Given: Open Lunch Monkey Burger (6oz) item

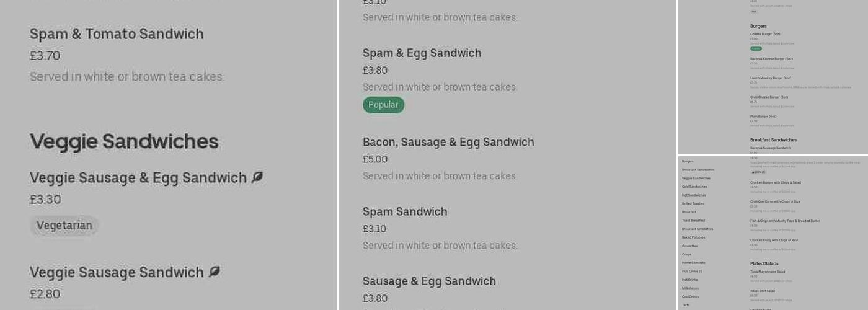Looking at the screenshot, I should (771, 78).
